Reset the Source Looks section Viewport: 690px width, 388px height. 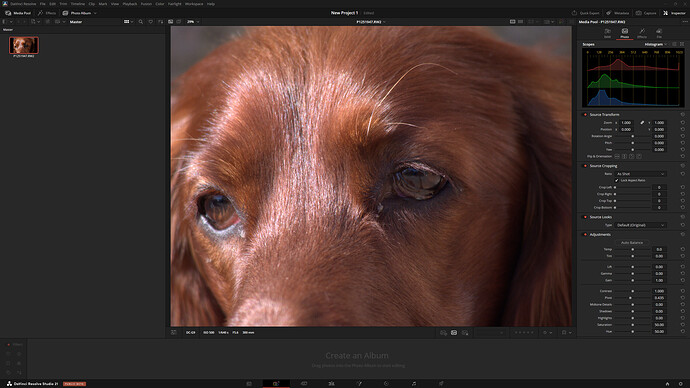pos(683,217)
